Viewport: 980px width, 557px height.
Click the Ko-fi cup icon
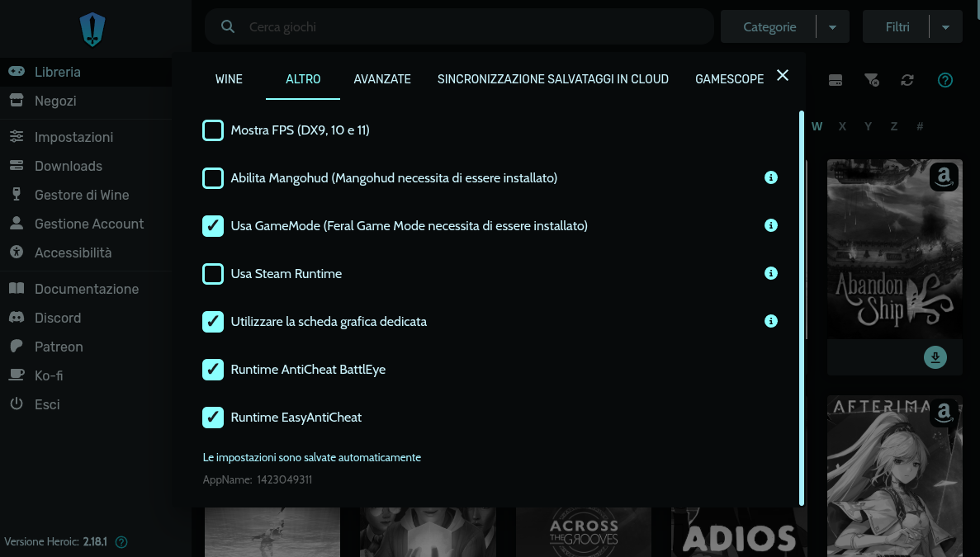tap(17, 375)
